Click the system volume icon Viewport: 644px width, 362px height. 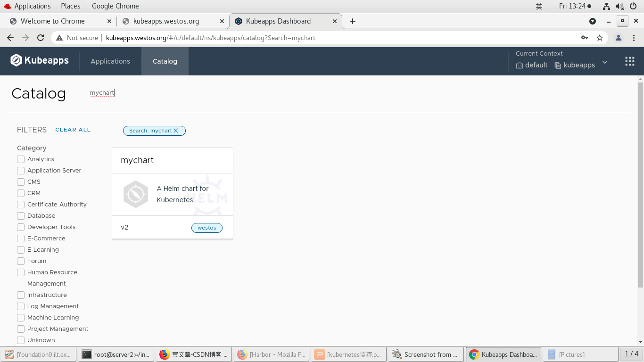[620, 6]
